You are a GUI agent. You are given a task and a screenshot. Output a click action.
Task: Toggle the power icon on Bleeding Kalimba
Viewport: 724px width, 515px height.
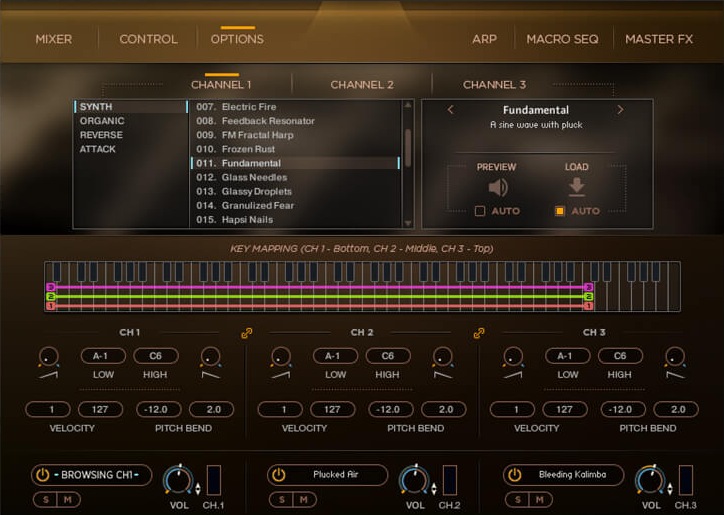pyautogui.click(x=516, y=475)
